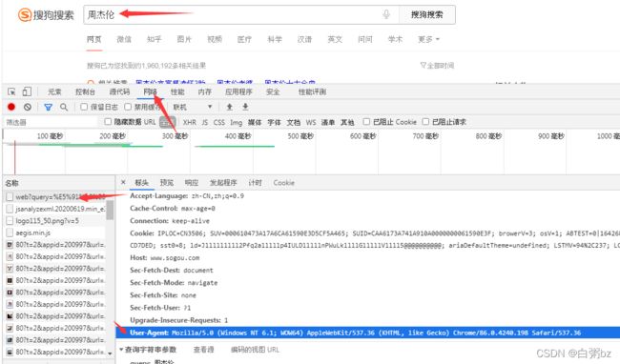Enable the 禁用缓存 checkbox
Viewport: 620px width, 364px height.
click(x=128, y=107)
